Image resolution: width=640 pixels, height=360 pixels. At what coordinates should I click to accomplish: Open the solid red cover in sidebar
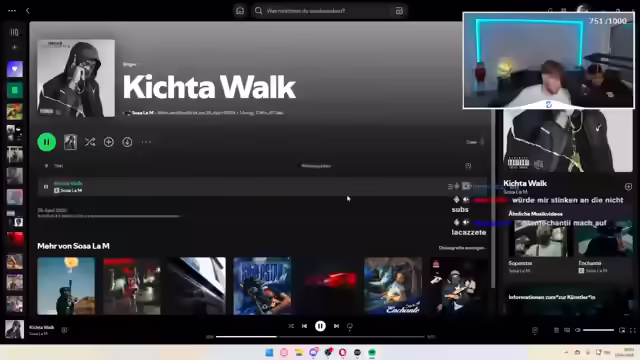point(15,240)
